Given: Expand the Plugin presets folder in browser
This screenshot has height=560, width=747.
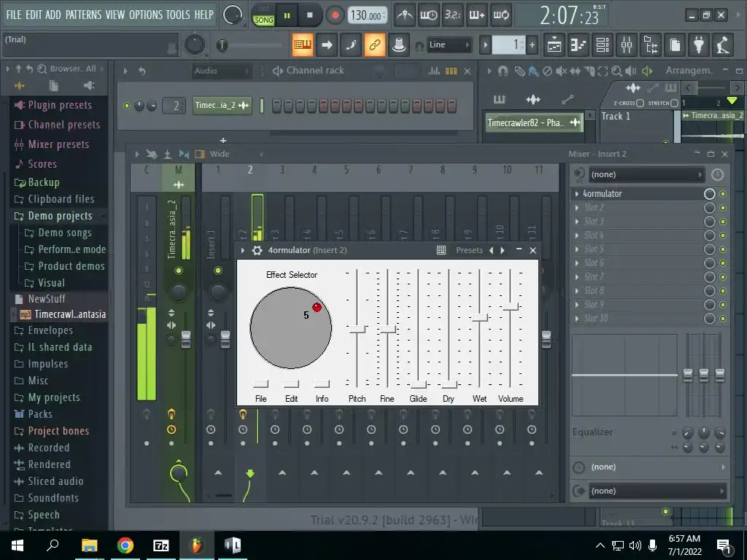Looking at the screenshot, I should (x=60, y=105).
